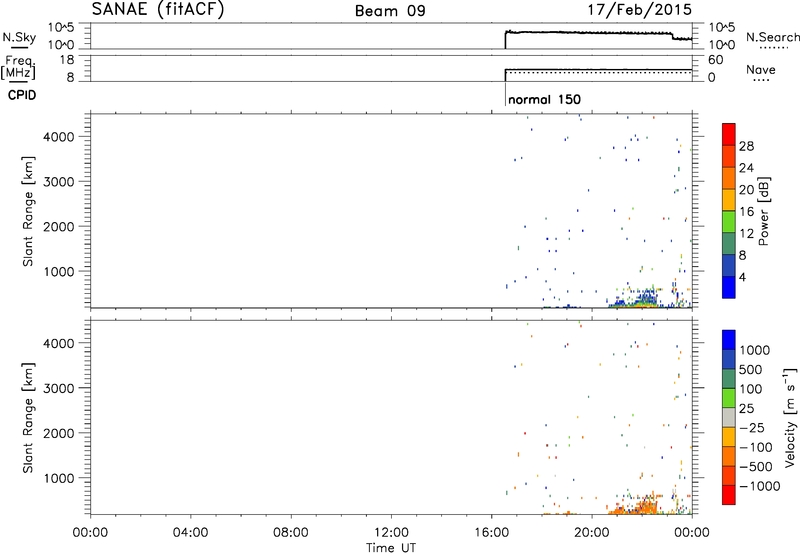Click the noise sky trace in N.Sky panel
Viewport: 800px width, 554px height.
598,34
